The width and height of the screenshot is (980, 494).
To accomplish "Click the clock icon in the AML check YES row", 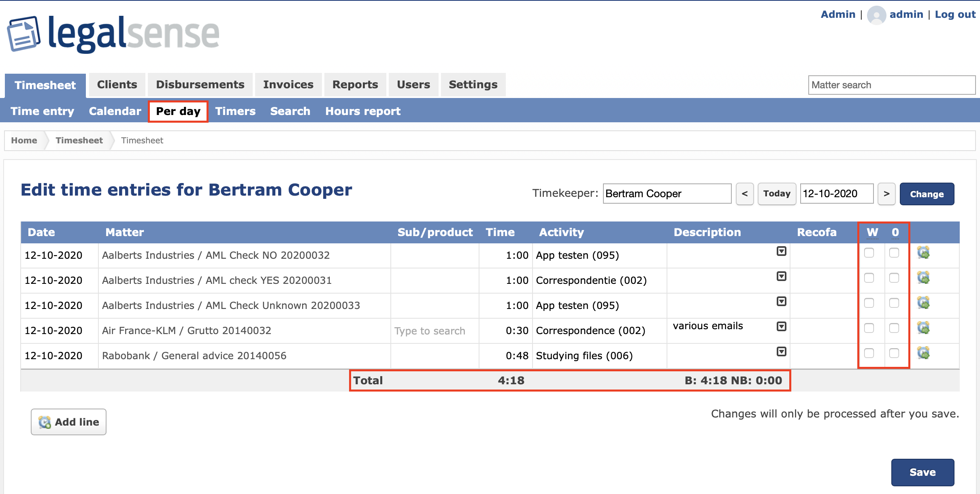I will pos(923,278).
